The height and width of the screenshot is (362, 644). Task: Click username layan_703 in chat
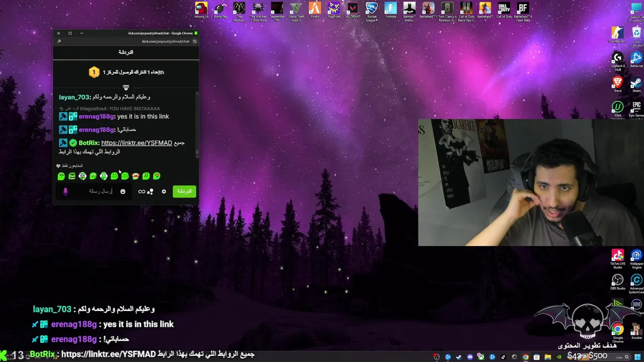pyautogui.click(x=74, y=97)
